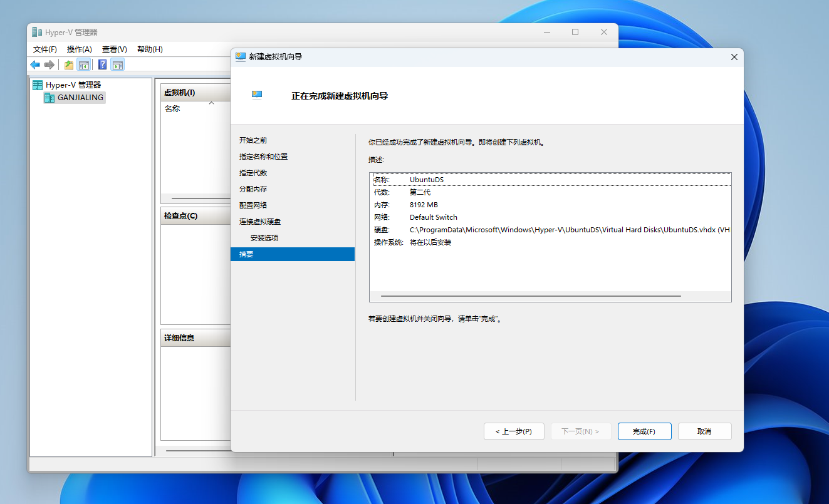Viewport: 829px width, 504px height.
Task: Click the 硬盘 UbuntuDS.vhdx path row
Action: pos(551,230)
